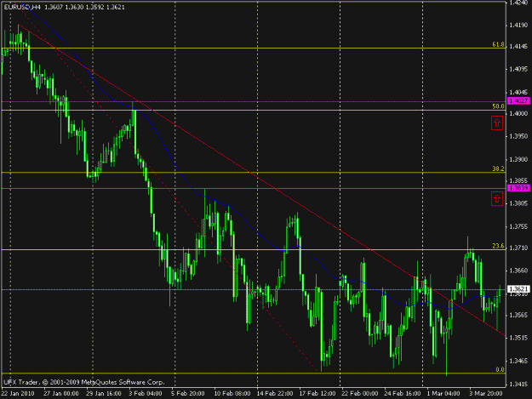Select the magenta 1.4027 price label
The height and width of the screenshot is (399, 532).
pos(518,100)
